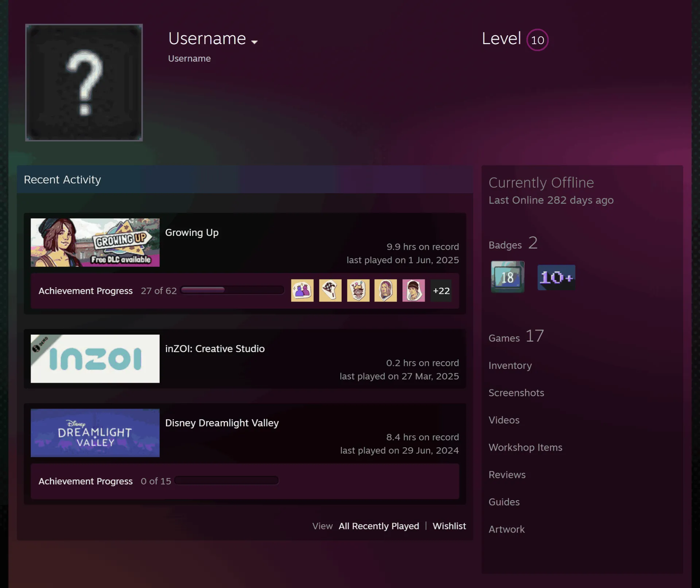Click the Level 10 circle badge
Viewport: 700px width, 588px height.
pyautogui.click(x=537, y=40)
